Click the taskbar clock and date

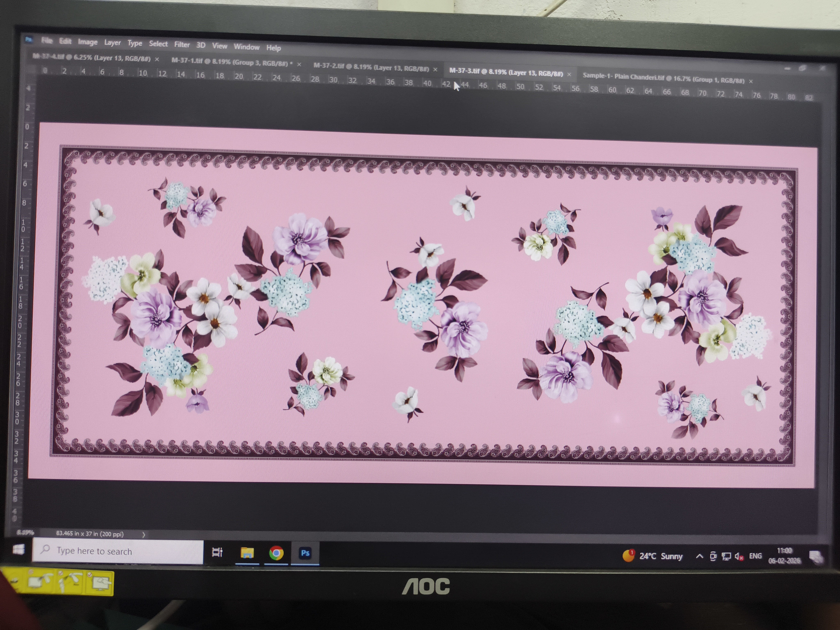[784, 556]
